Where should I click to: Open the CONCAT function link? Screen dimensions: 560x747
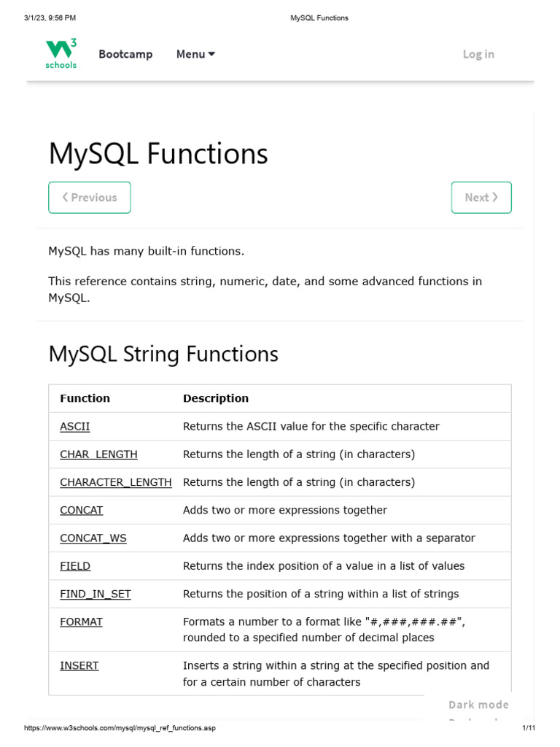click(82, 510)
